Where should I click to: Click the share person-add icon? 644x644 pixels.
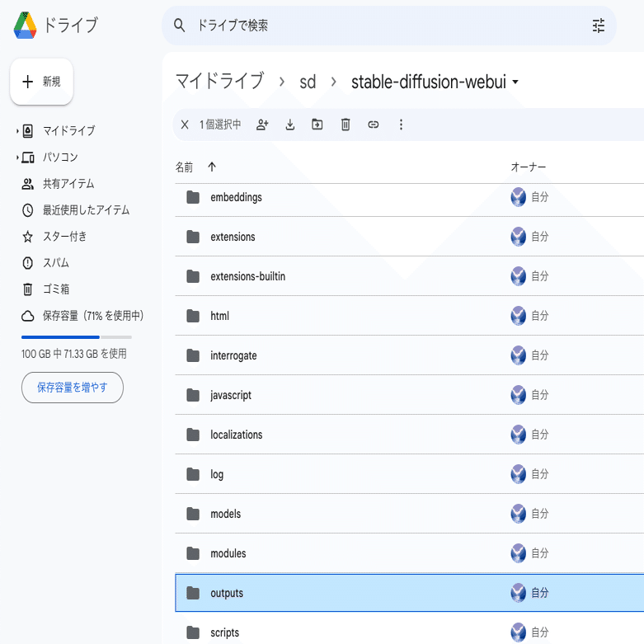tap(262, 125)
